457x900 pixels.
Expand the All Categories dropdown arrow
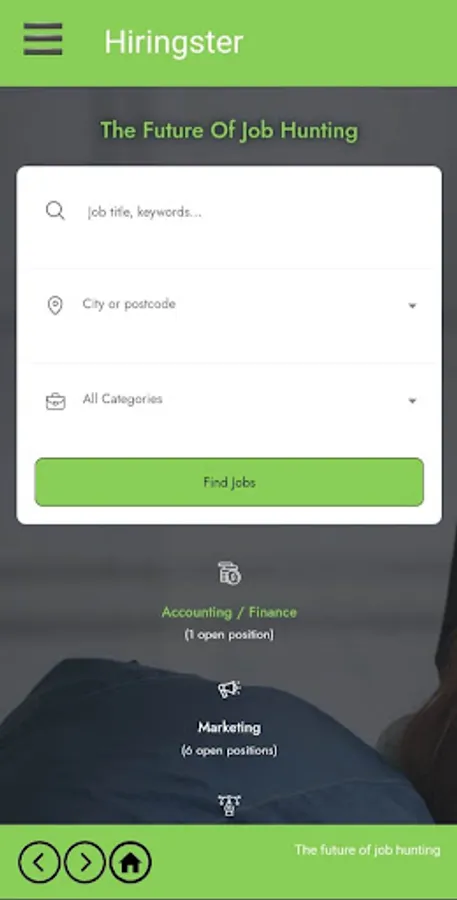(412, 401)
